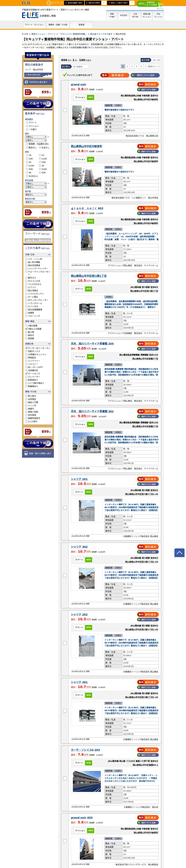The width and height of the screenshot is (186, 868).
Task: Open the 賃料 下限なし dropdown
Action: pos(36,137)
